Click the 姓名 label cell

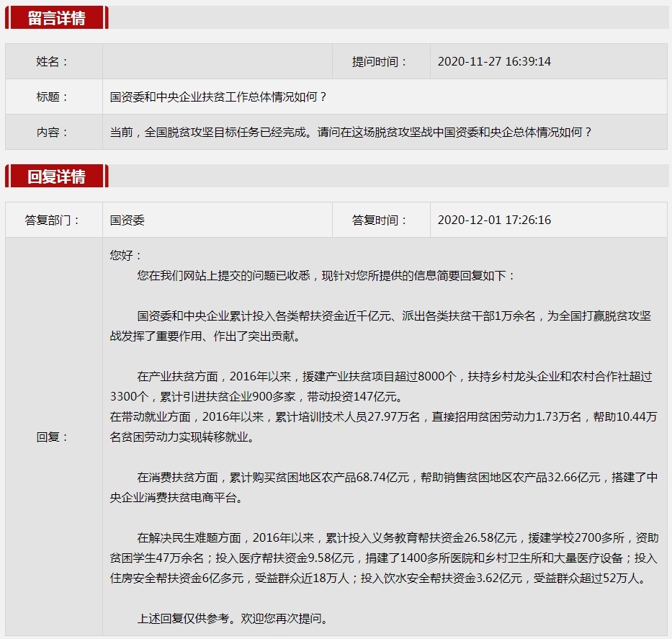pos(53,62)
